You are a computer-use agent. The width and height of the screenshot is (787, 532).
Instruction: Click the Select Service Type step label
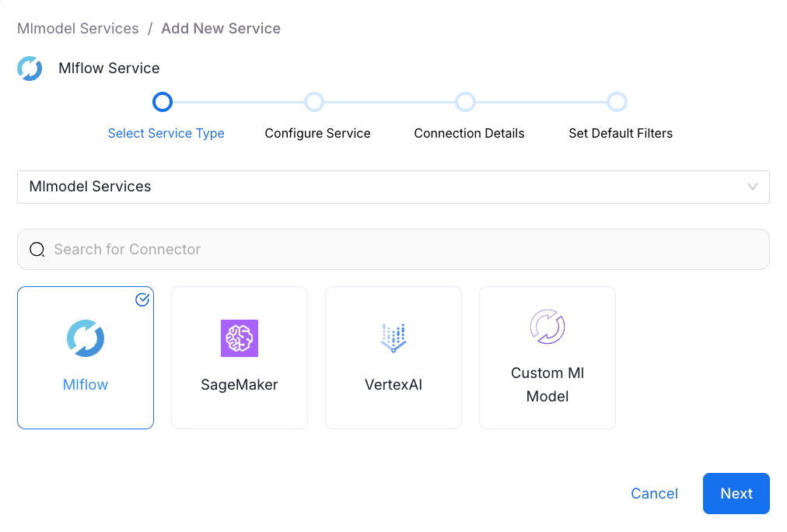tap(166, 133)
